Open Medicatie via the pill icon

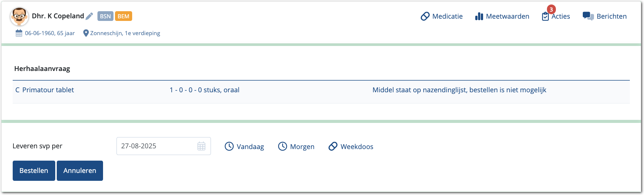tap(425, 16)
